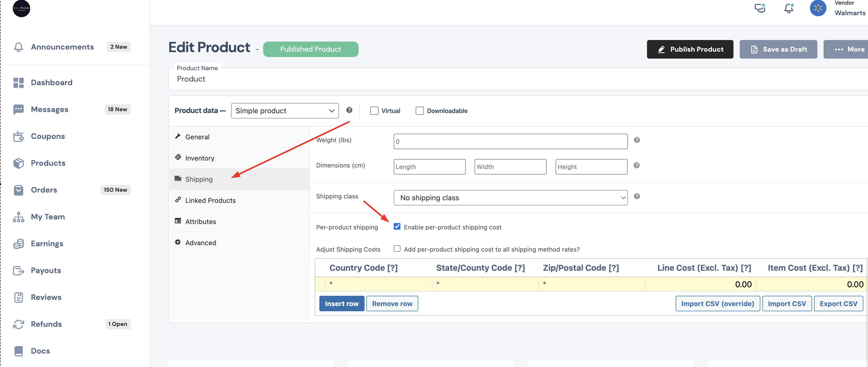Switch to the Inventory tab

(x=239, y=158)
